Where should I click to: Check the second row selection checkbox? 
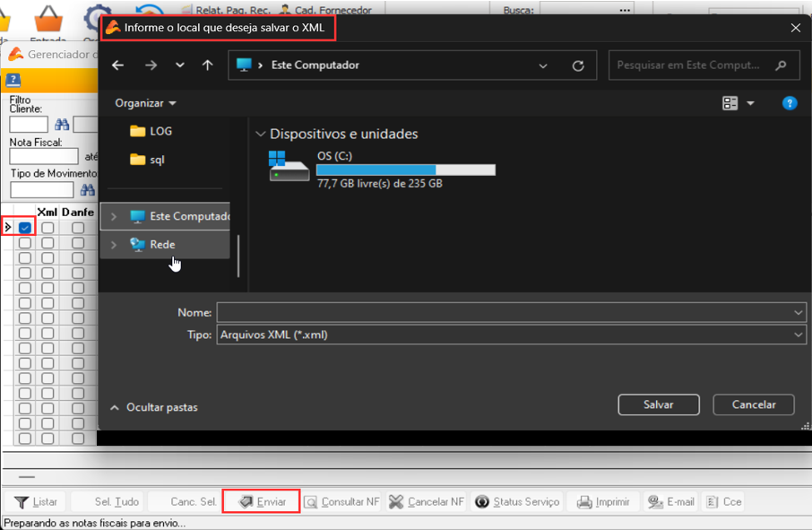(x=25, y=243)
